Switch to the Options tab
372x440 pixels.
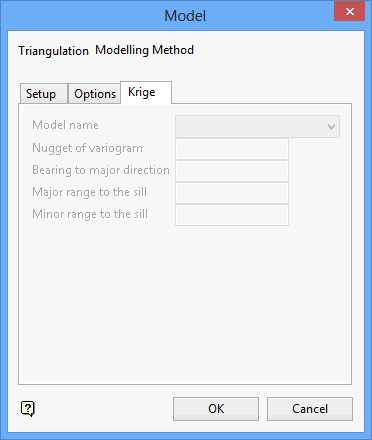(94, 94)
